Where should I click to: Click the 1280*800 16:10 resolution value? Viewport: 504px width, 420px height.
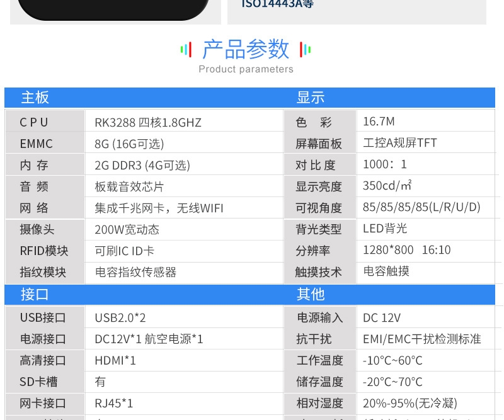click(x=406, y=250)
